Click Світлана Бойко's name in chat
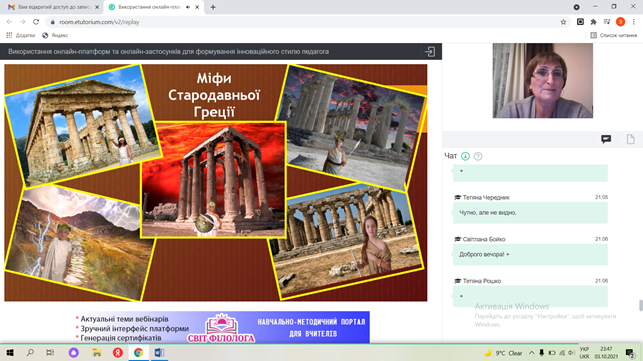 (x=484, y=239)
